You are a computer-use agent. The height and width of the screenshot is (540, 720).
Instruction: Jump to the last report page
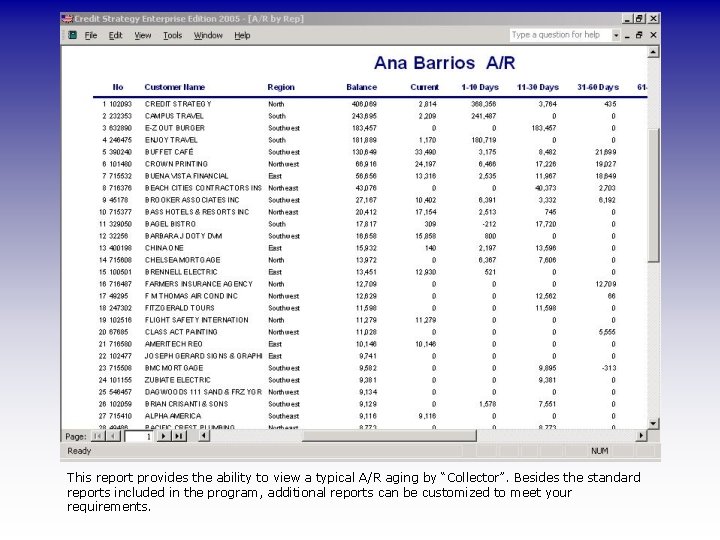pos(179,436)
